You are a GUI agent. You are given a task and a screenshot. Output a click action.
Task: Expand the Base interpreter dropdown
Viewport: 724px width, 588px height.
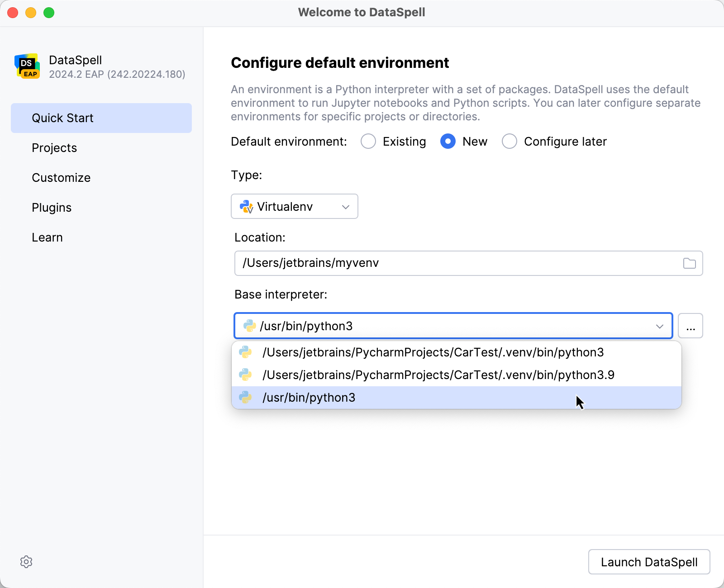click(659, 326)
